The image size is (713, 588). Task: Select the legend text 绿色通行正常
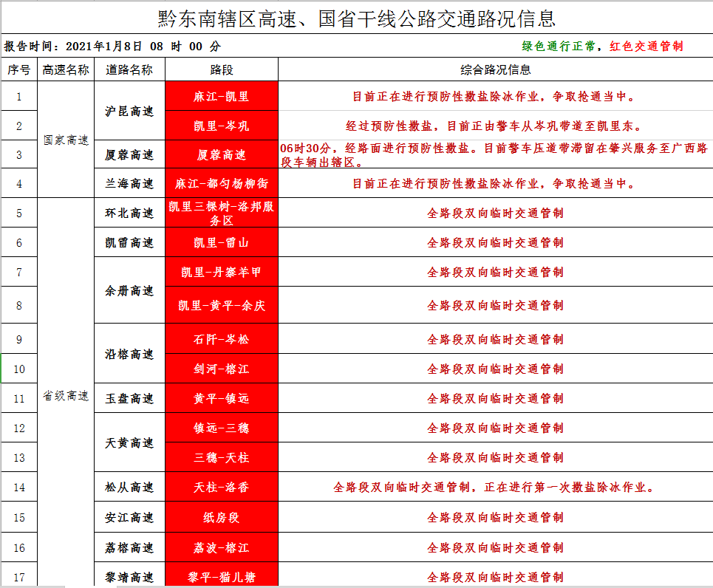click(x=559, y=47)
